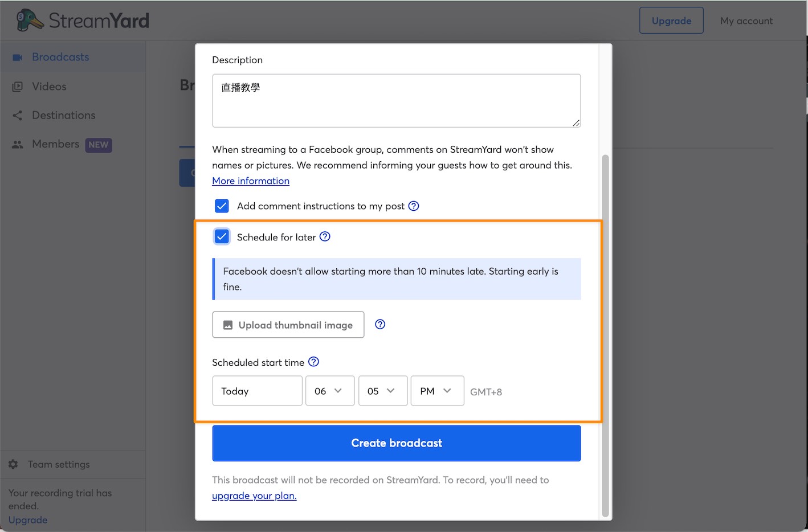Open My account in the header

point(746,21)
